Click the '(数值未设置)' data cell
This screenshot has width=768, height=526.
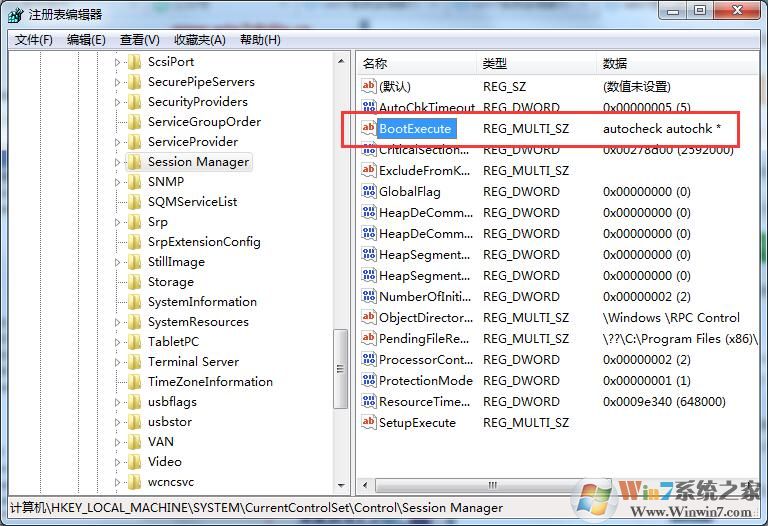[x=637, y=87]
